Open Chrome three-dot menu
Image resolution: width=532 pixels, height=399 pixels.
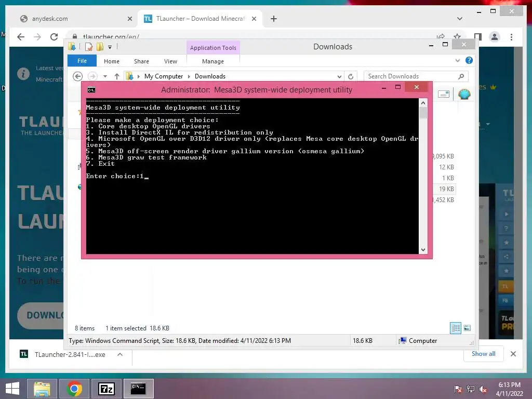point(512,37)
